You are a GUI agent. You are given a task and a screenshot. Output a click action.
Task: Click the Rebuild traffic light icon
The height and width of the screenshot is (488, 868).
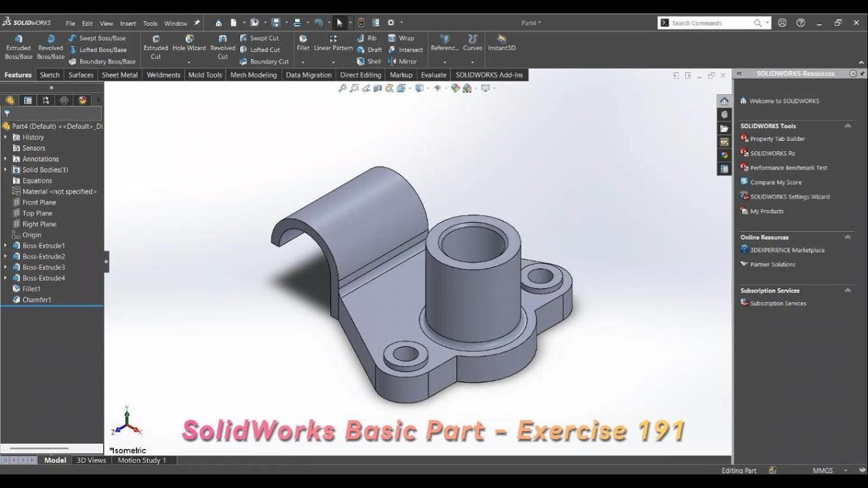point(361,22)
